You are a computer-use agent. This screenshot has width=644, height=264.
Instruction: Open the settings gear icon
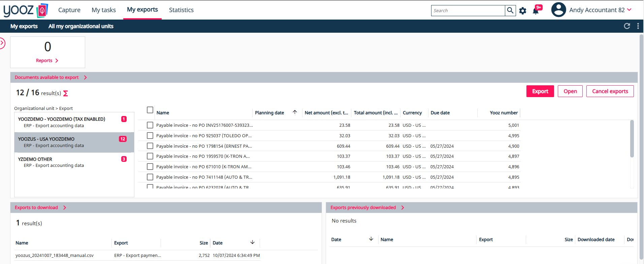click(523, 11)
